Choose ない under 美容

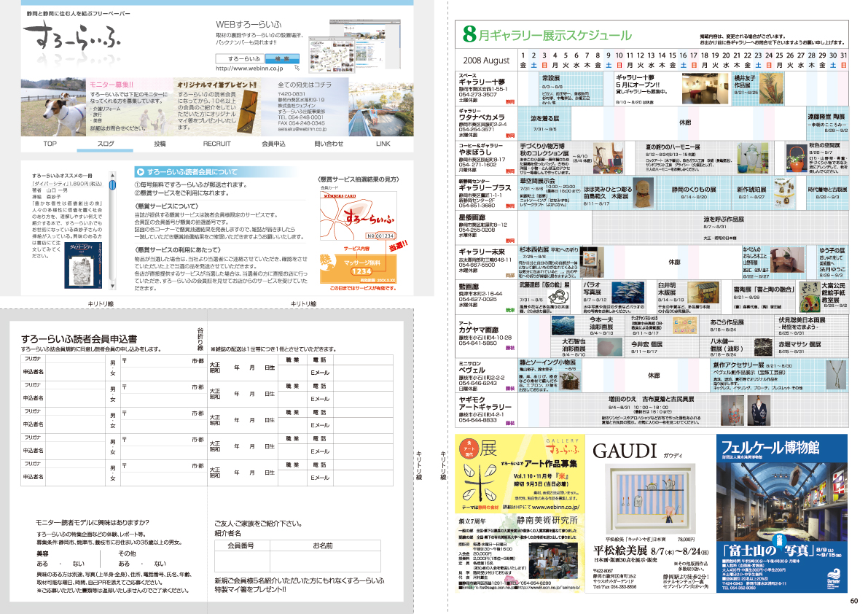(79, 564)
